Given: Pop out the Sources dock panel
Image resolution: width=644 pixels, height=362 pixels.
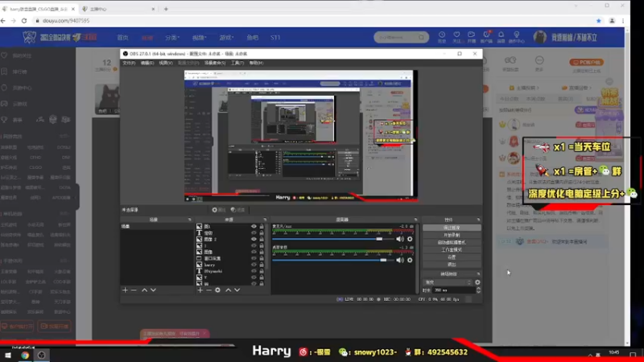Looking at the screenshot, I should click(265, 220).
